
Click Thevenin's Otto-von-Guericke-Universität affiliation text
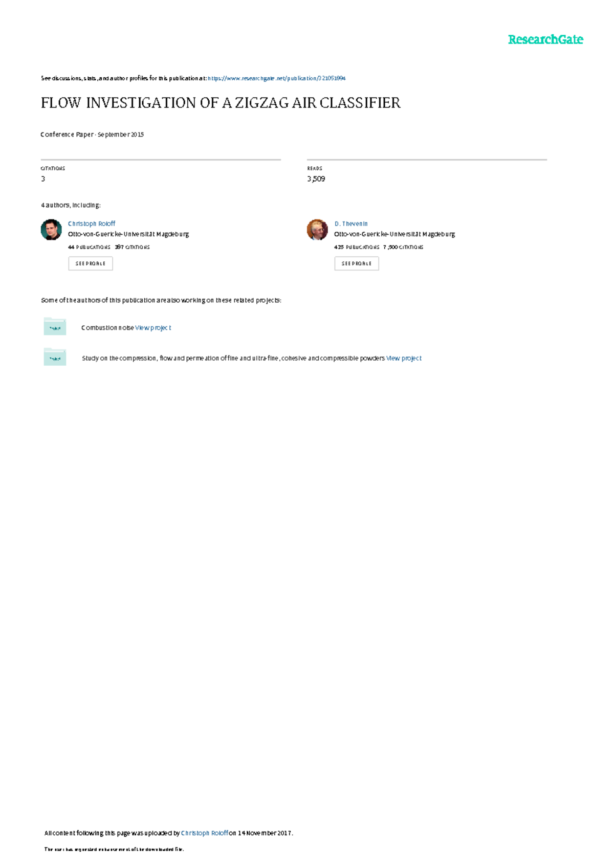(394, 234)
